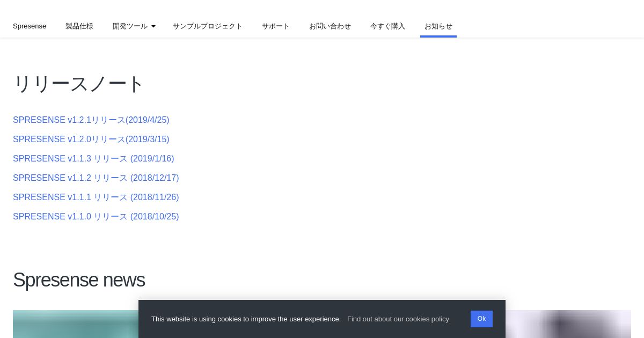Open Find out about our cookies policy
Screen dimensions: 644x338
pyautogui.click(x=398, y=319)
